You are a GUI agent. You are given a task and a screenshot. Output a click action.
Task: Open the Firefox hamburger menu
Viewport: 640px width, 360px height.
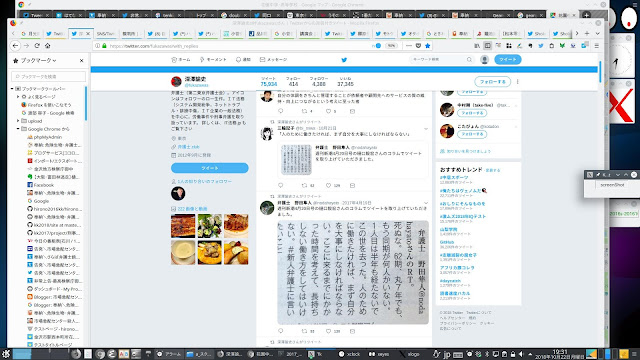pos(597,46)
